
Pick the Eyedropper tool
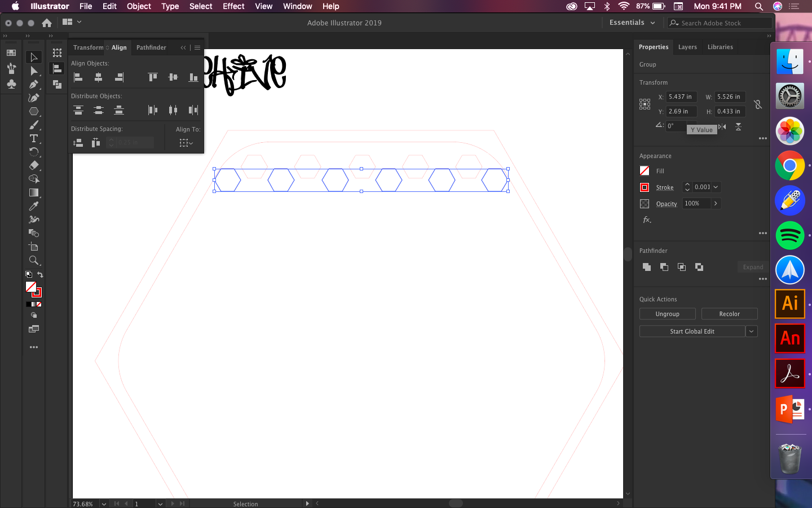[34, 206]
